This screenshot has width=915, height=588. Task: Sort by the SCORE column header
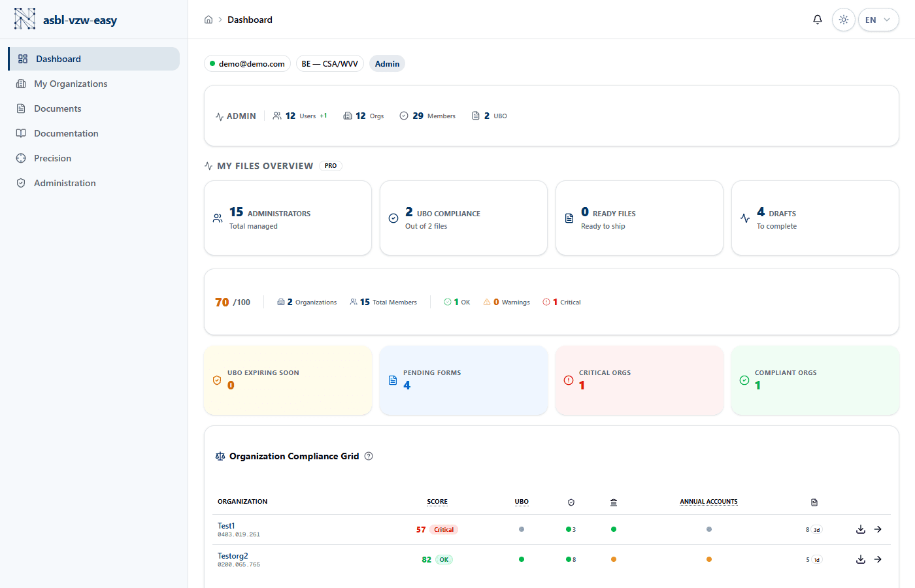click(x=437, y=502)
